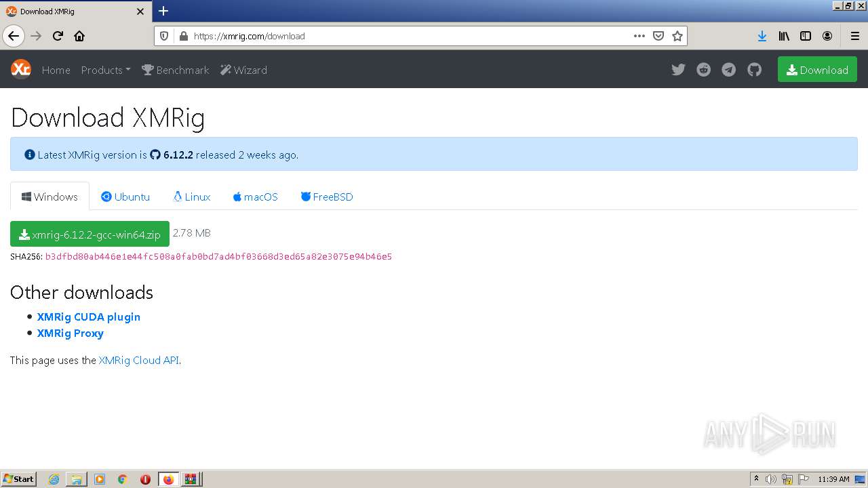Switch to the Linux tab
The height and width of the screenshot is (488, 868).
[x=192, y=197]
